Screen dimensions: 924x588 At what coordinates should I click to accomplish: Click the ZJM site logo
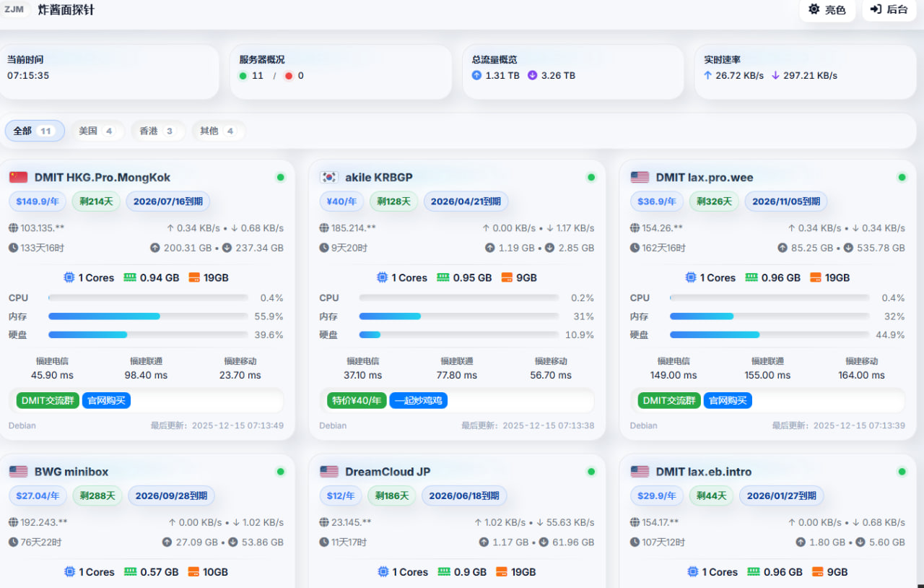click(14, 9)
